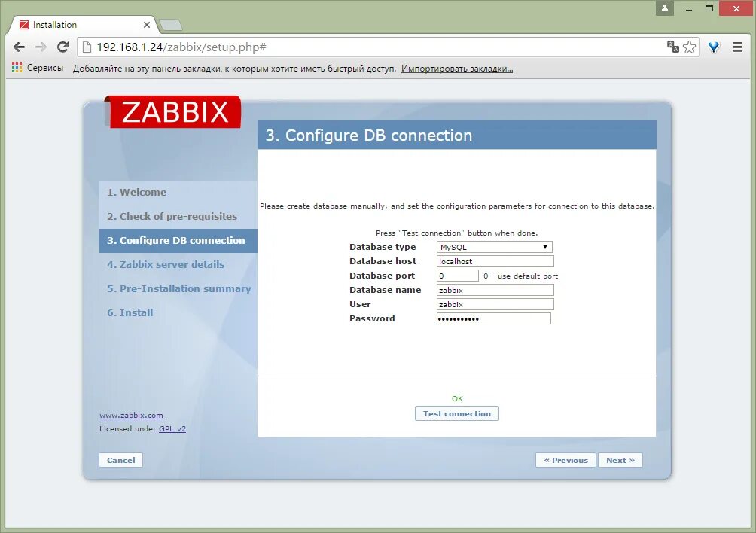Open the GPL v2 license link
The width and height of the screenshot is (756, 533).
pyautogui.click(x=172, y=429)
